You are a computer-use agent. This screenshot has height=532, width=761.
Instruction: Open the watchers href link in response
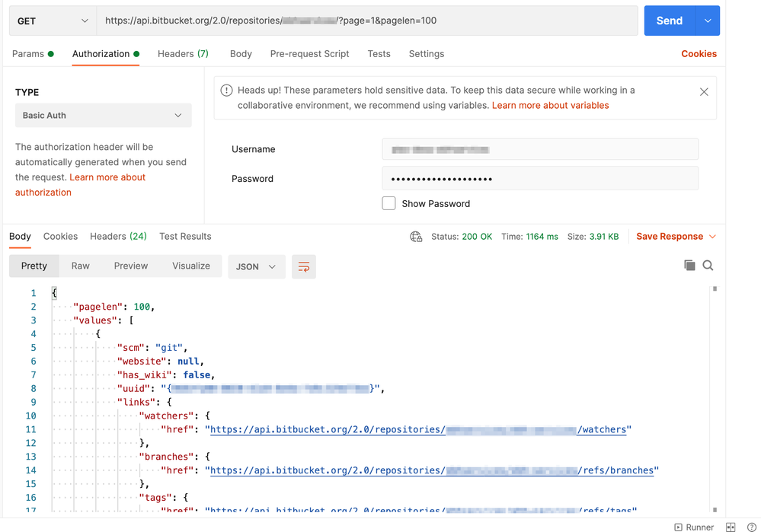[x=418, y=430]
